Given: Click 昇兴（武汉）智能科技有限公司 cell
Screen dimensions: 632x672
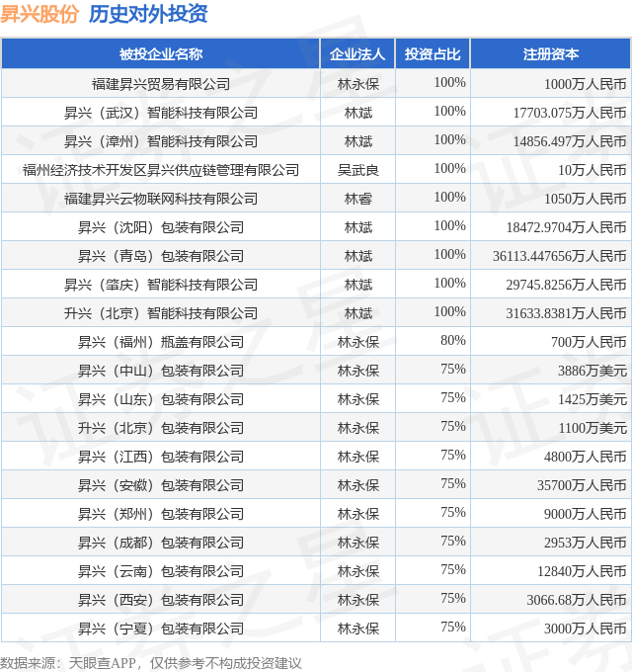Looking at the screenshot, I should pos(161,113).
